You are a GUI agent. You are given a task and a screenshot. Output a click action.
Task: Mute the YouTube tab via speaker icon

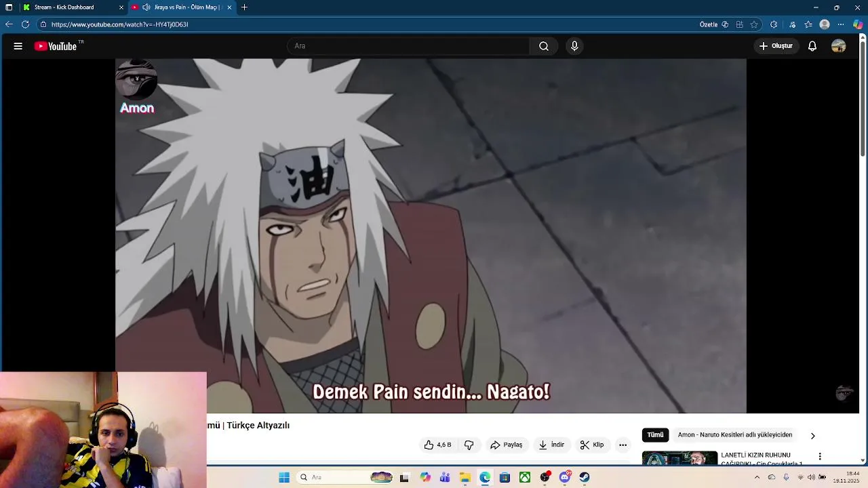[x=146, y=7]
